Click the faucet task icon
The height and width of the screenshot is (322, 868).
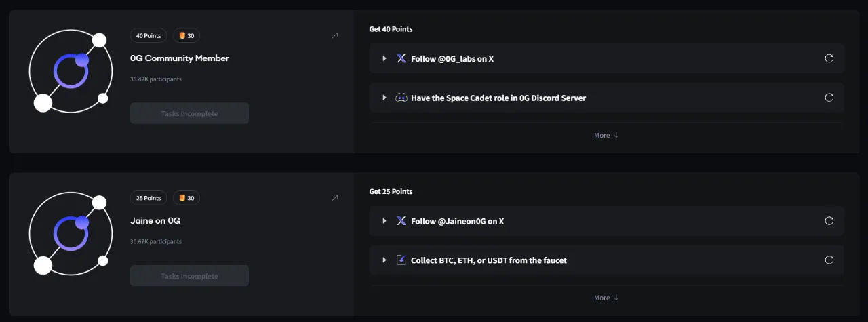[x=401, y=260]
